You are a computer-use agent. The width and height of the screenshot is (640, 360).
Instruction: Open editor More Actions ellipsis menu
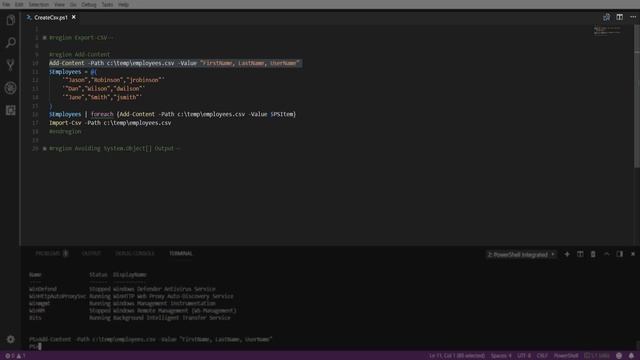[x=633, y=17]
